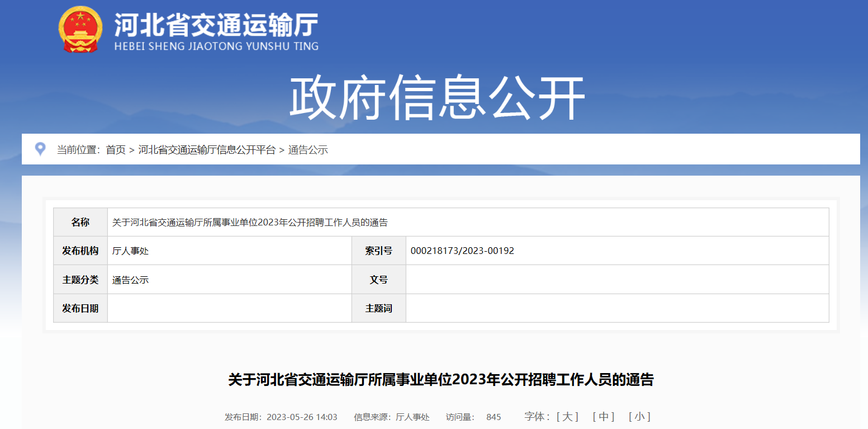Image resolution: width=868 pixels, height=429 pixels.
Task: Choose the 小 font size option
Action: click(639, 417)
